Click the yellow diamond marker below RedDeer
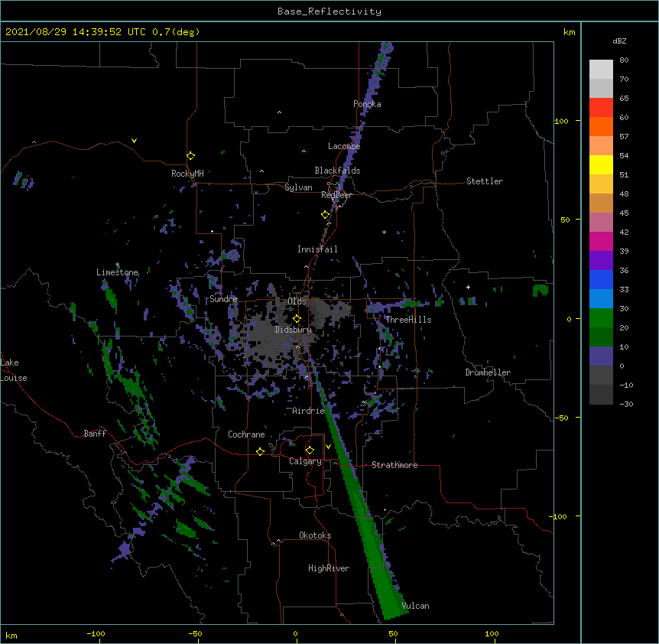 (x=326, y=215)
